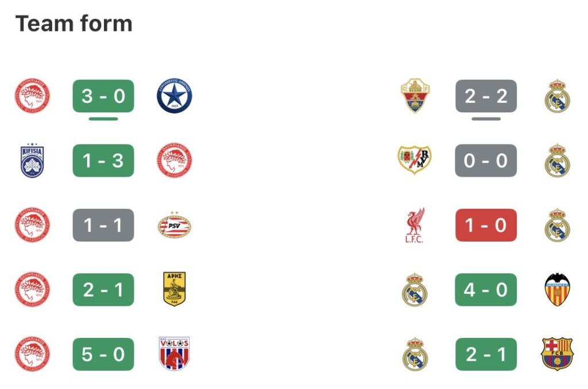This screenshot has height=389, width=588.
Task: Tap Olympiacos crest beside the 5 - 0 score
Action: pyautogui.click(x=32, y=354)
